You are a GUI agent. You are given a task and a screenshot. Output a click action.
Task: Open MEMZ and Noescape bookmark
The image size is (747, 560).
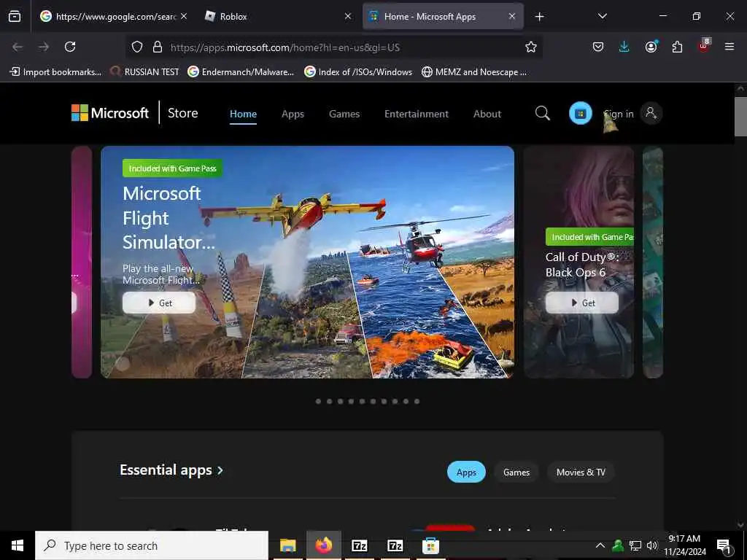click(474, 72)
